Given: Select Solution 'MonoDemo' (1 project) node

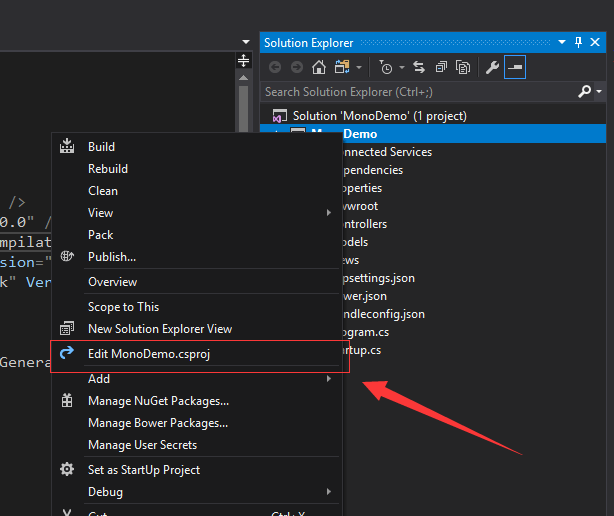Looking at the screenshot, I should tap(379, 116).
